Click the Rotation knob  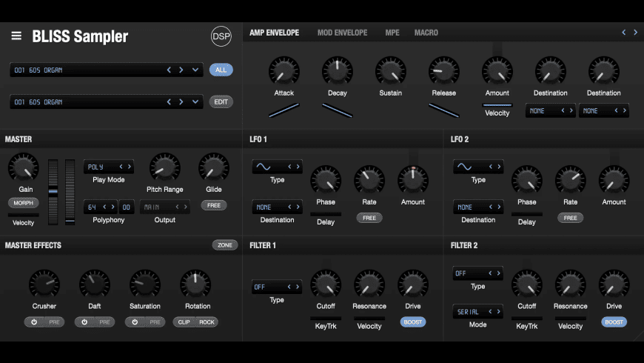click(195, 284)
